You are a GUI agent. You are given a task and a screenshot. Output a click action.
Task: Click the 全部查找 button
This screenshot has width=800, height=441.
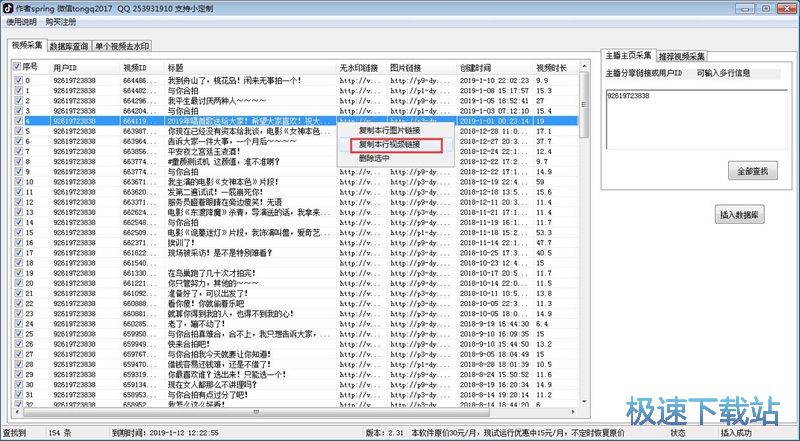(x=753, y=171)
